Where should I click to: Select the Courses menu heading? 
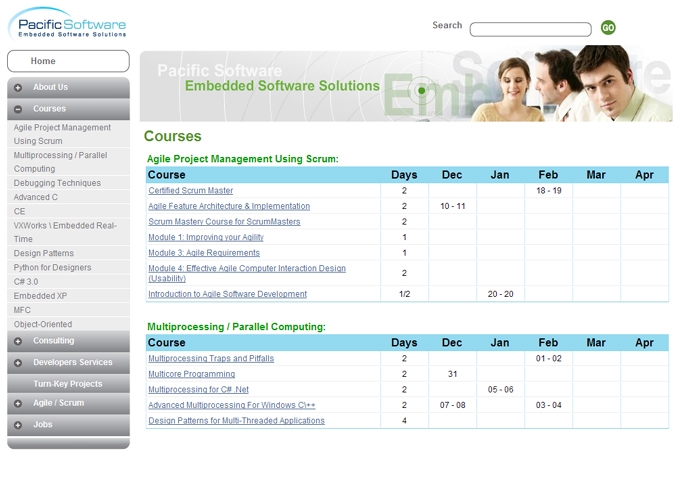68,109
